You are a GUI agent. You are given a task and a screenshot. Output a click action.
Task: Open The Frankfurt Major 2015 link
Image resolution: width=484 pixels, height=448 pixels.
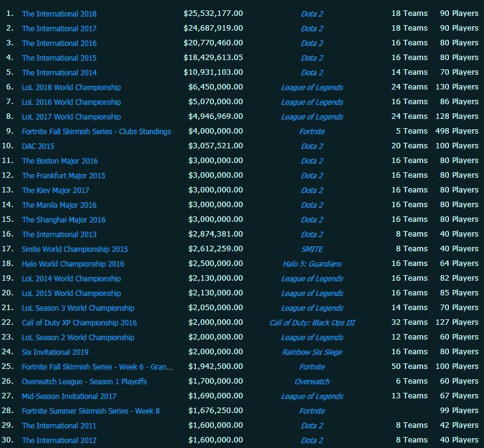tap(63, 176)
